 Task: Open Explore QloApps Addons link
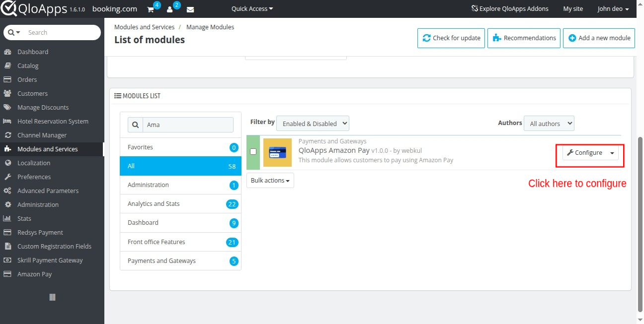pyautogui.click(x=509, y=9)
